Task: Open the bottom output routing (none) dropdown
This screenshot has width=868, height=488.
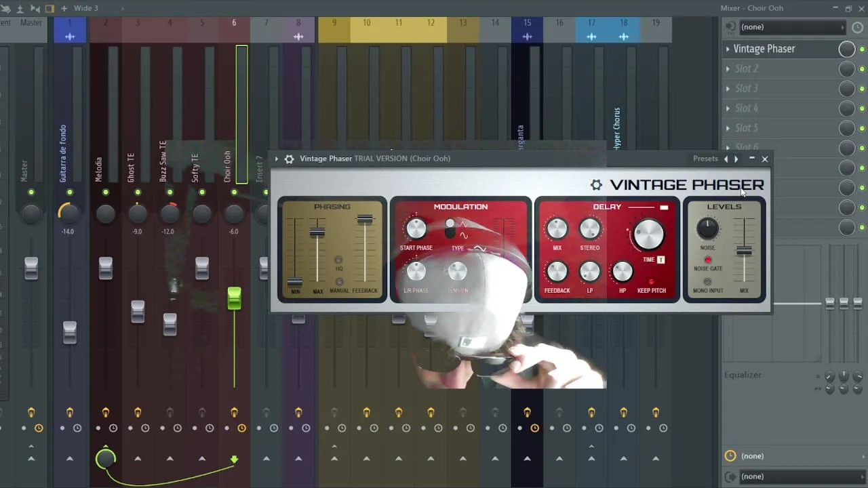Action: (801, 476)
